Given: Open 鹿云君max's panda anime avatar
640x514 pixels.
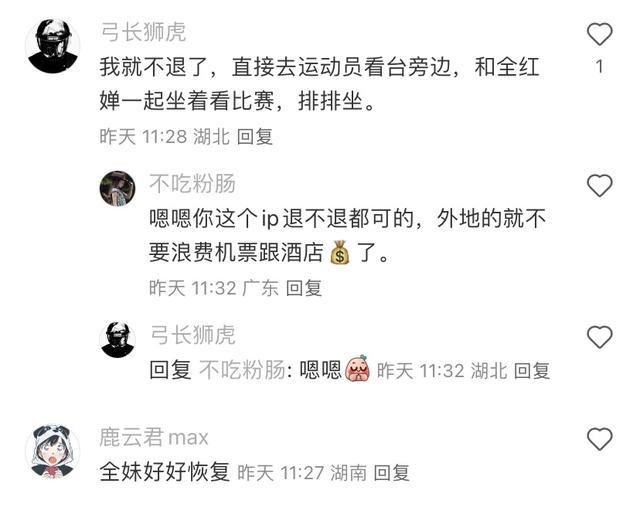Looking at the screenshot, I should click(x=53, y=451).
